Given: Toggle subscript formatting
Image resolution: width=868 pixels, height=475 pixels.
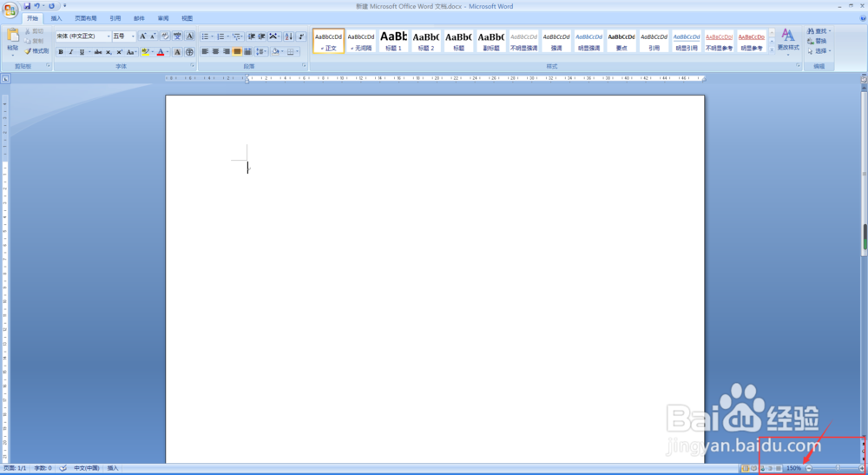Looking at the screenshot, I should 108,52.
